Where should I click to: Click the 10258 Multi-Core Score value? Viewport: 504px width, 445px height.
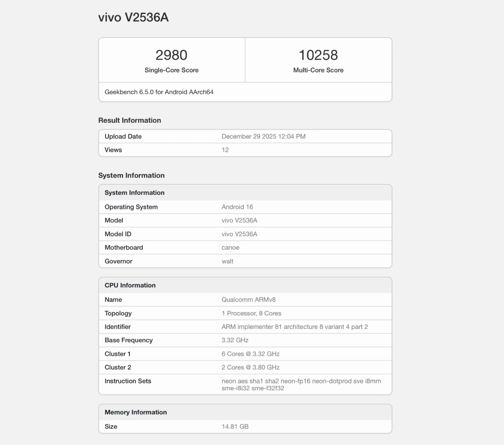point(318,55)
